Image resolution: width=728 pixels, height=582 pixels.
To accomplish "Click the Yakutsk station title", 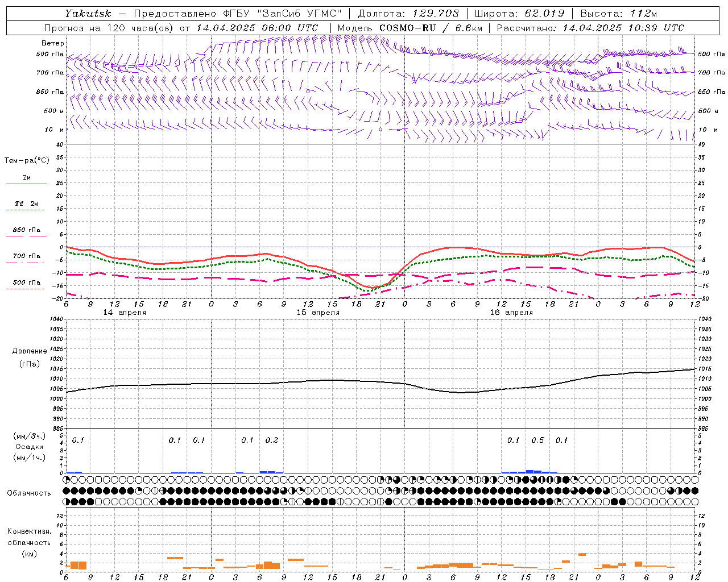I will pyautogui.click(x=88, y=14).
